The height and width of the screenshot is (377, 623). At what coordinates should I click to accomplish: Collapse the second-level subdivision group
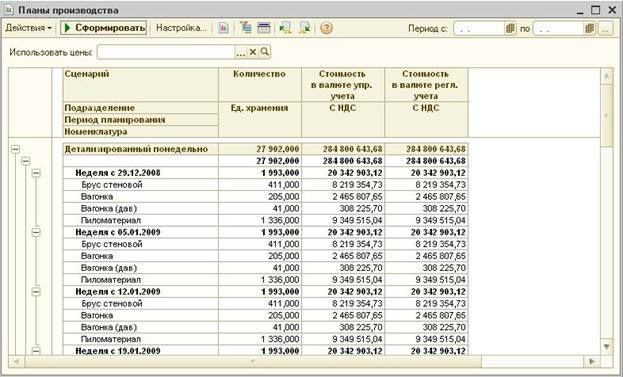[26, 161]
